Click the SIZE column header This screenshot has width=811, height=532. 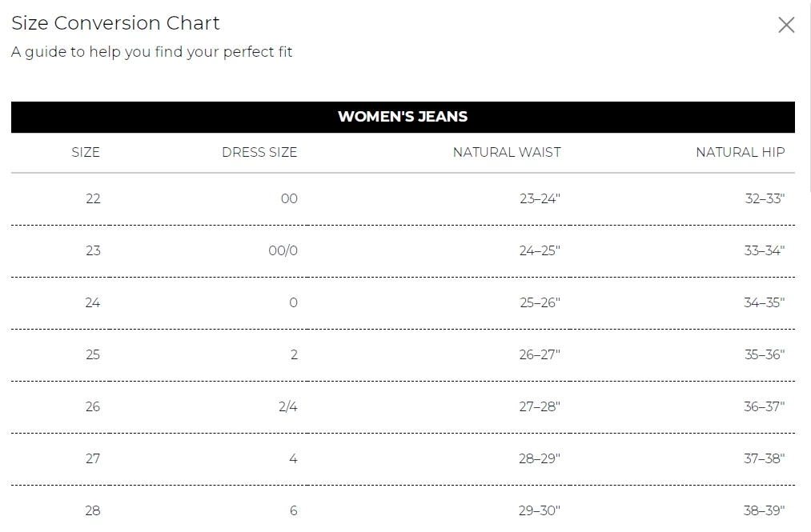86,152
